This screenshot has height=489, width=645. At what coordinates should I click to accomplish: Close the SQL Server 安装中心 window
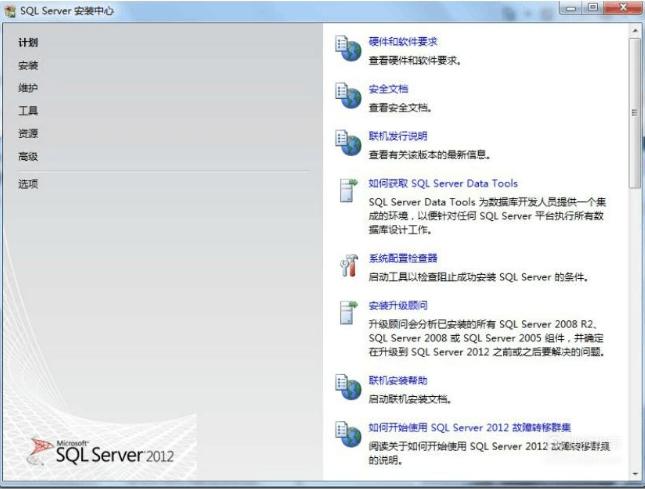pyautogui.click(x=622, y=8)
